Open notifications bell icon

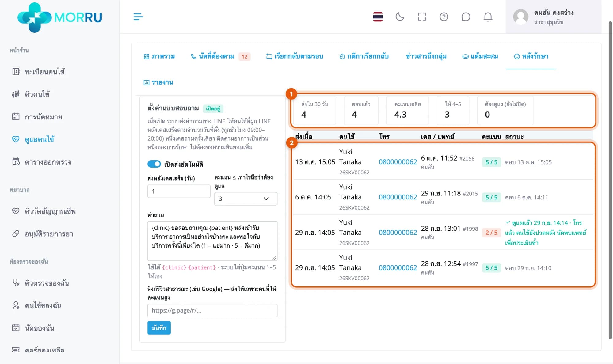click(x=488, y=17)
